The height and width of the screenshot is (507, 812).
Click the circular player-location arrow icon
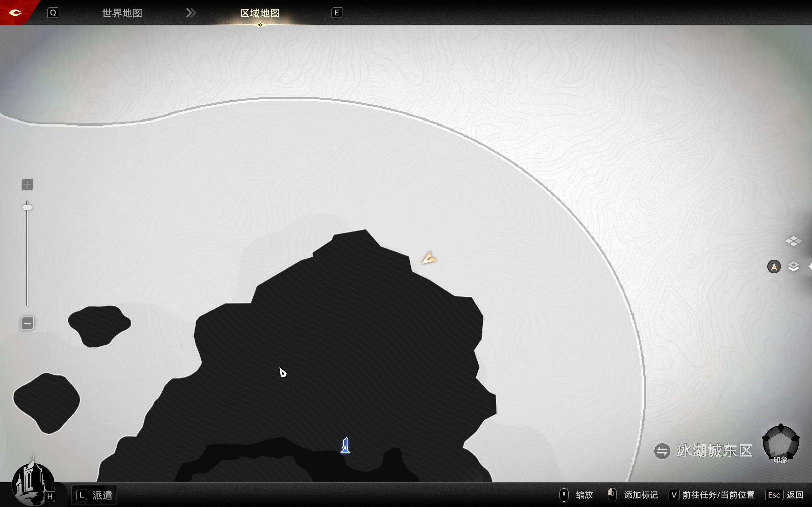(774, 267)
